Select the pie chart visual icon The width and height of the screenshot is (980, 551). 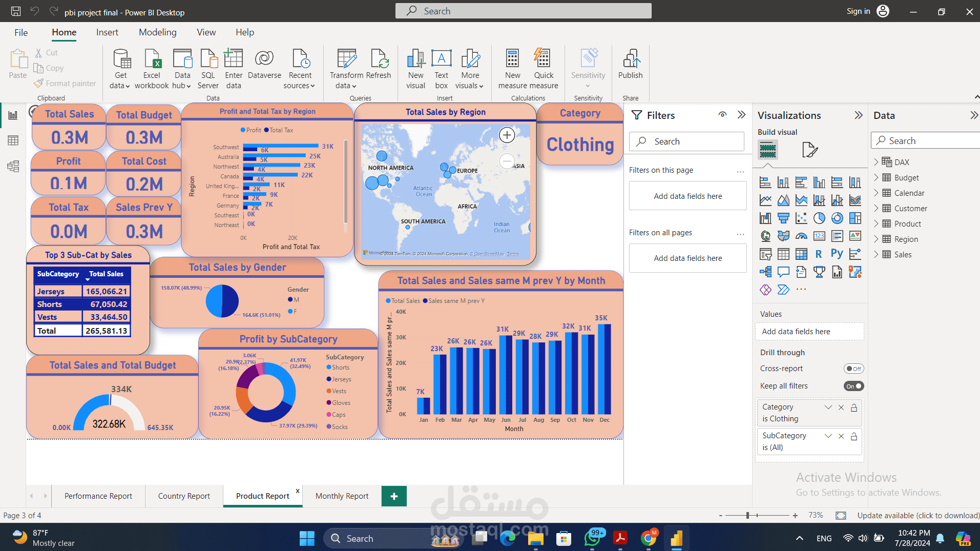tap(819, 218)
